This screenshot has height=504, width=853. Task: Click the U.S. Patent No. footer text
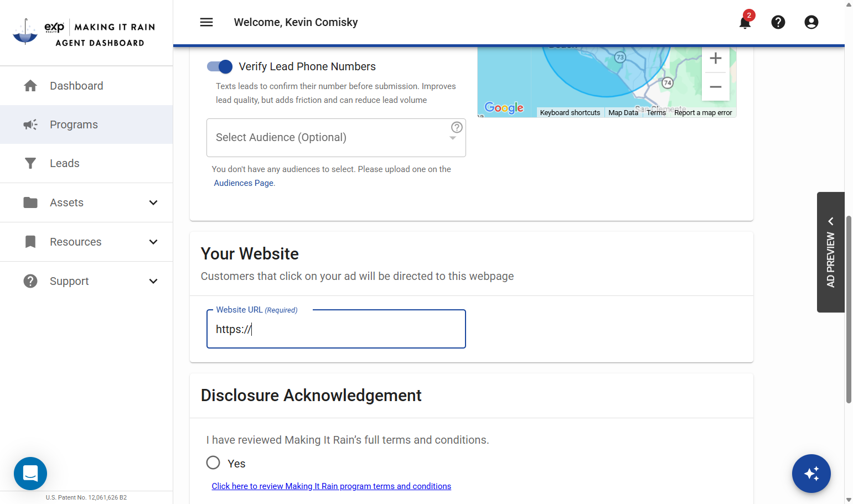coord(86,497)
